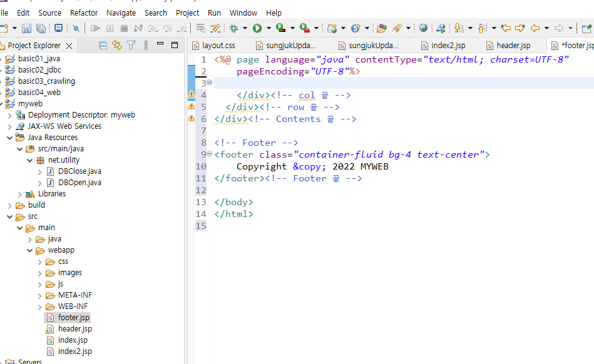The height and width of the screenshot is (364, 594).
Task: Click the Use Step Filters icon
Action: point(215,28)
